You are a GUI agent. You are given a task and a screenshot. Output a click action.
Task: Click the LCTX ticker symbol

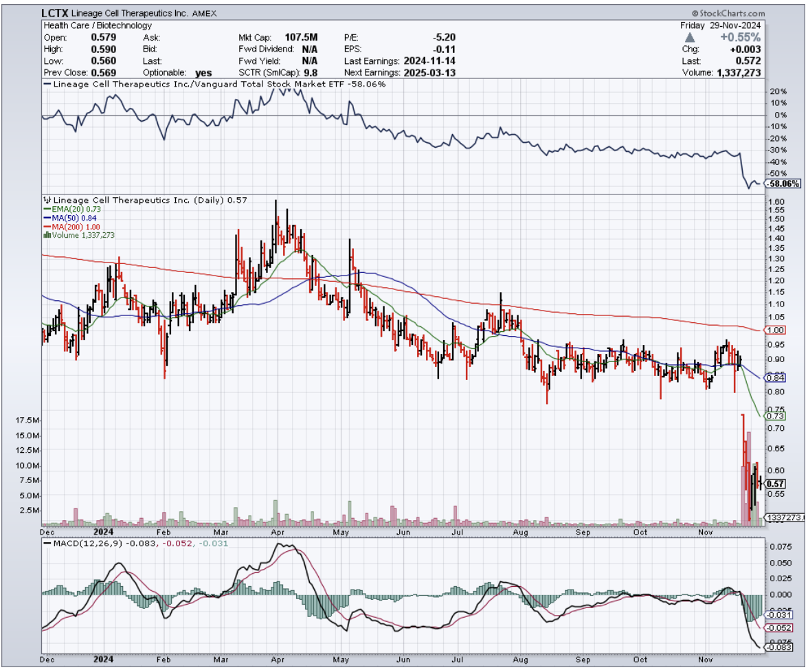point(56,13)
